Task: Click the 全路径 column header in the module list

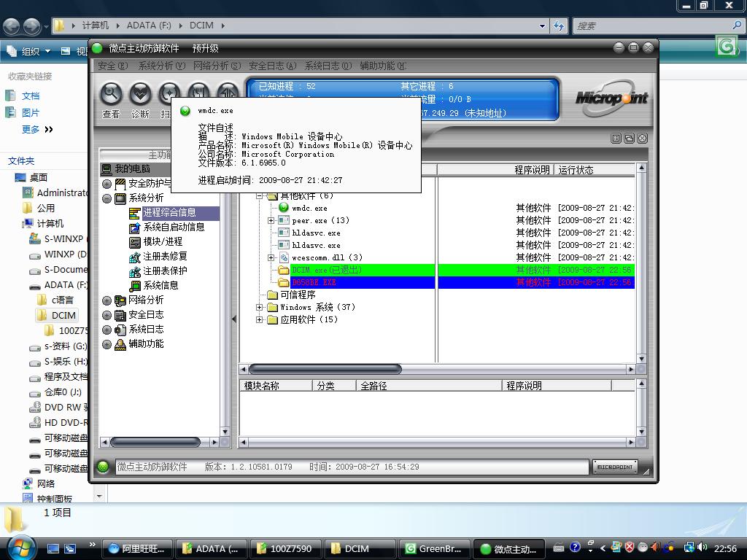Action: (429, 386)
